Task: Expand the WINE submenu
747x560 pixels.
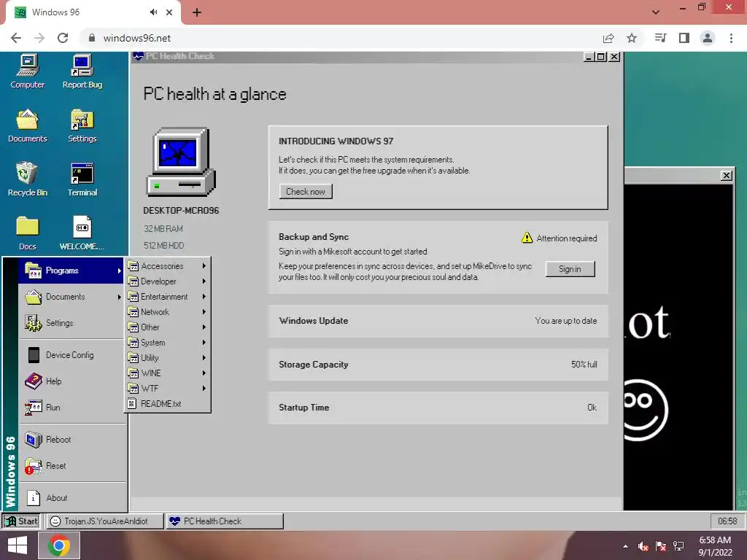Action: tap(167, 373)
